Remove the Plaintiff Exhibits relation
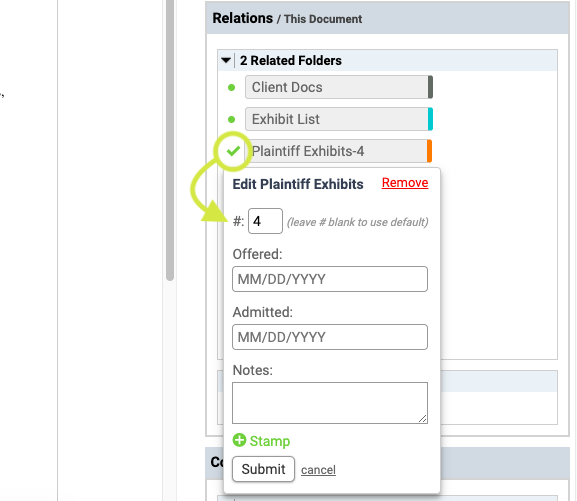Image resolution: width=577 pixels, height=501 pixels. tap(405, 183)
